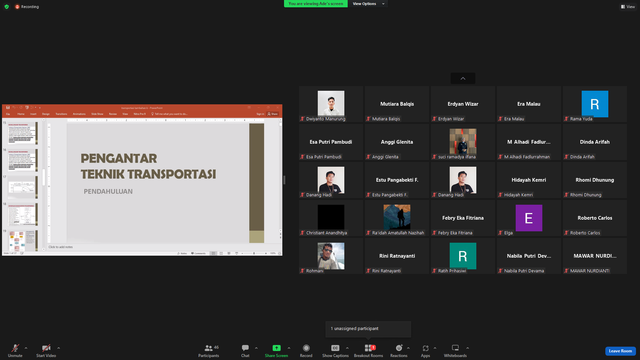Open the PowerPoint Insert tab
This screenshot has height=360, width=640.
point(33,114)
